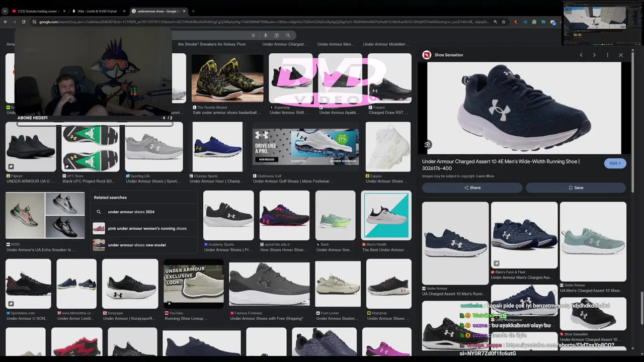The width and height of the screenshot is (644, 362).
Task: Open Foot Locker beige basketball shoe thumbnail
Action: pyautogui.click(x=338, y=284)
